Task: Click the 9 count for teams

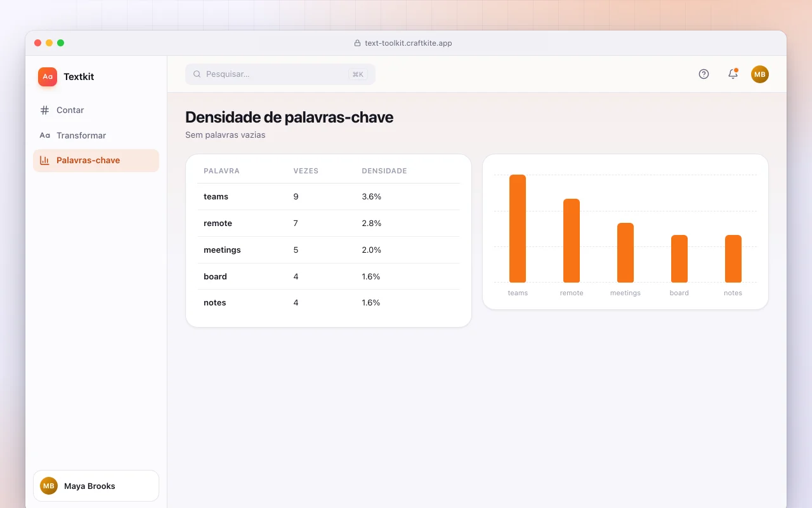Action: point(296,197)
